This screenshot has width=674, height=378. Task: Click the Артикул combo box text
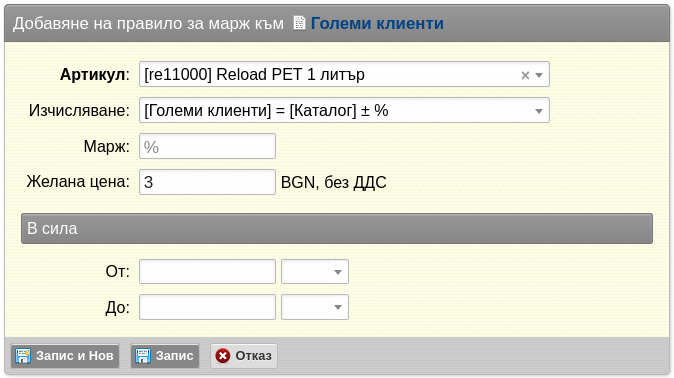pyautogui.click(x=254, y=74)
